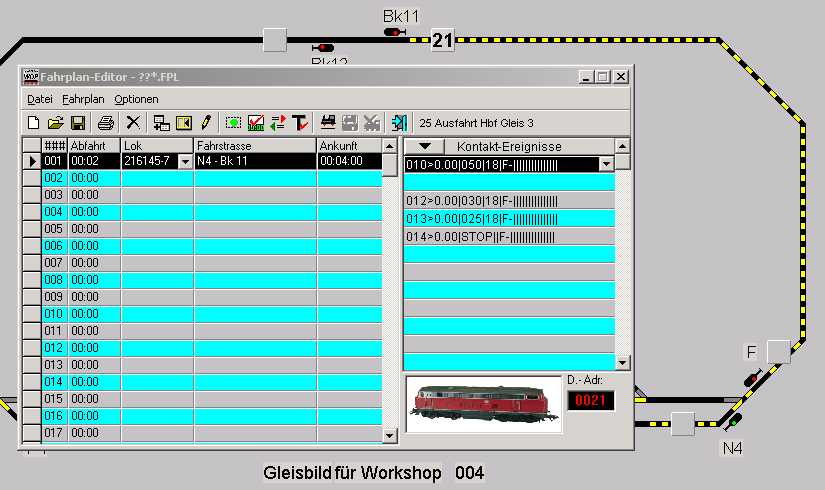
Task: Click the 00:02 Abfahrt cell
Action: coord(94,161)
